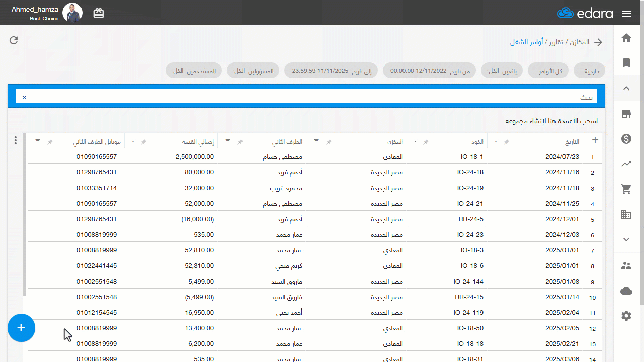Screen dimensions: 644x362
Task: Click the أوامر الشغل breadcrumb link
Action: 526,42
